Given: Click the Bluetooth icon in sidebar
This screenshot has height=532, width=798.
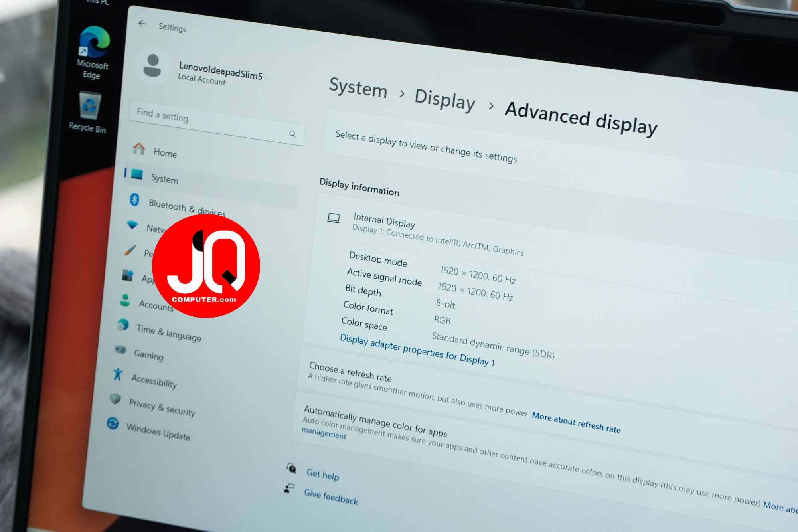Looking at the screenshot, I should coord(134,199).
